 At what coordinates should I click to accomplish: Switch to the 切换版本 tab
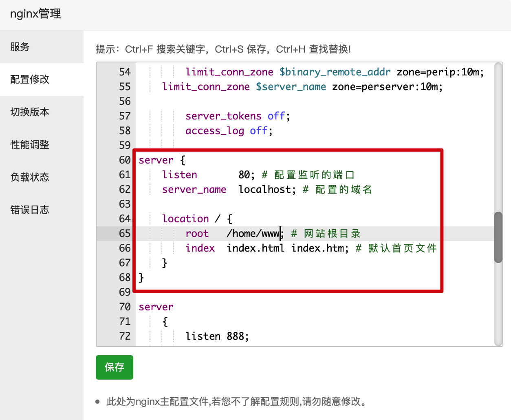pyautogui.click(x=30, y=112)
